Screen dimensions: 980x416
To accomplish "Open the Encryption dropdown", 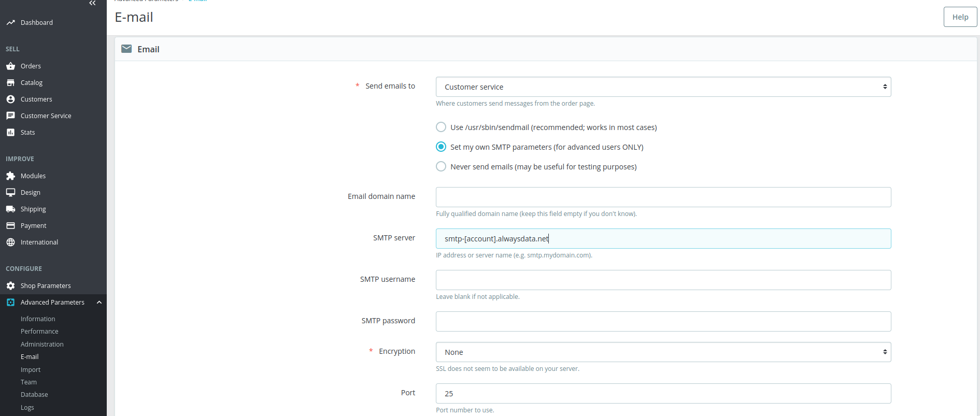I will pos(663,352).
